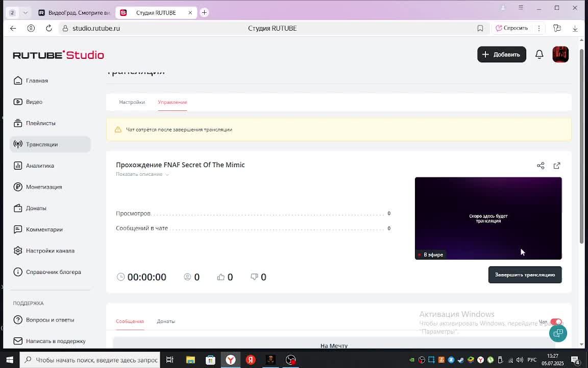Viewport: 588px width, 368px height.
Task: Select Трансляции in the sidebar
Action: coord(50,144)
